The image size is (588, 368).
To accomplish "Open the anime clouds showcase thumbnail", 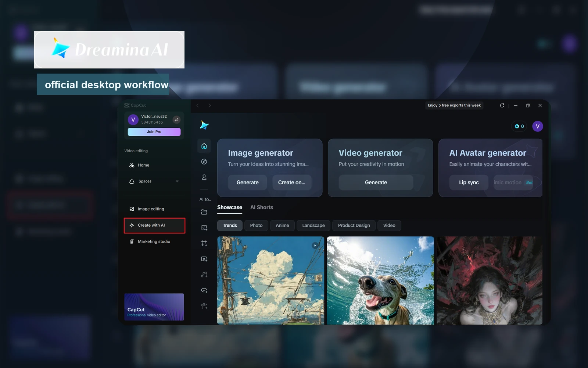I will click(270, 280).
